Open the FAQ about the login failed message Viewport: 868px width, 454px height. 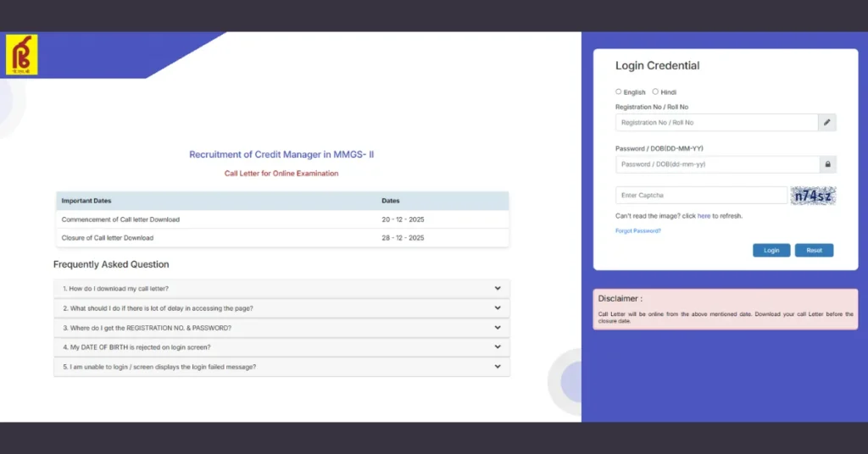click(x=281, y=367)
